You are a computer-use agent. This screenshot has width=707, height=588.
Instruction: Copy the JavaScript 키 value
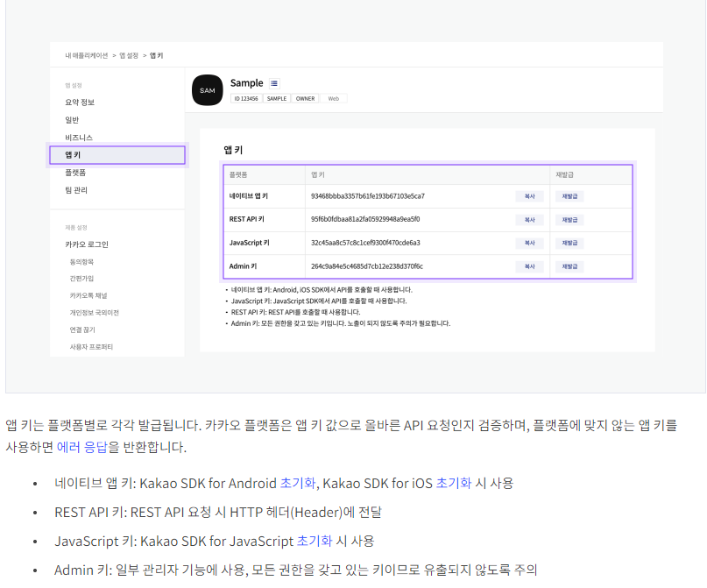[x=529, y=243]
